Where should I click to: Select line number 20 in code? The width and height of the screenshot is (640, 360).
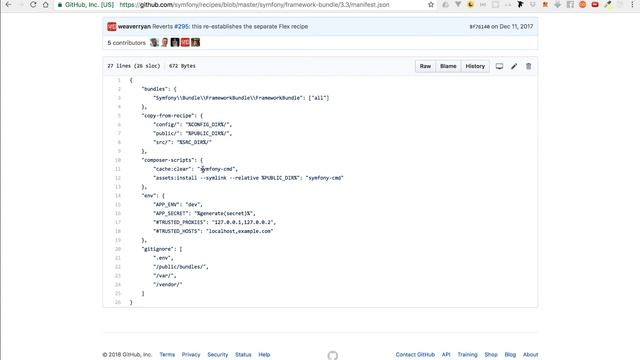point(118,249)
